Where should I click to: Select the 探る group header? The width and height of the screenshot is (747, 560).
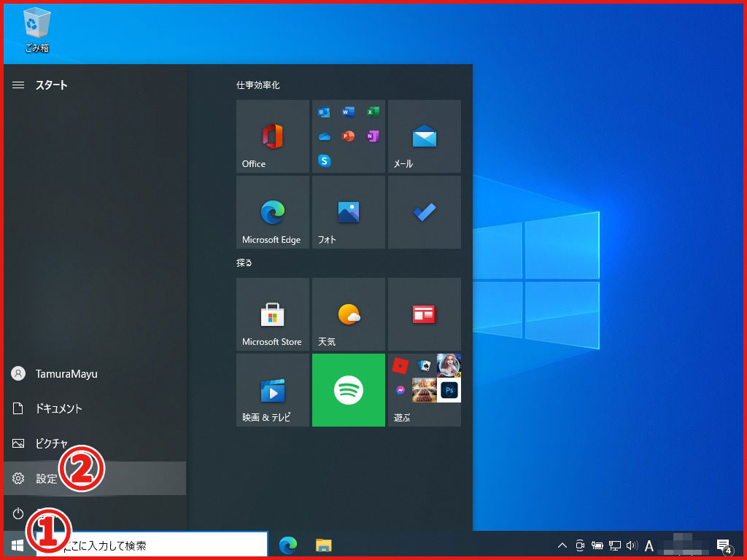[244, 262]
